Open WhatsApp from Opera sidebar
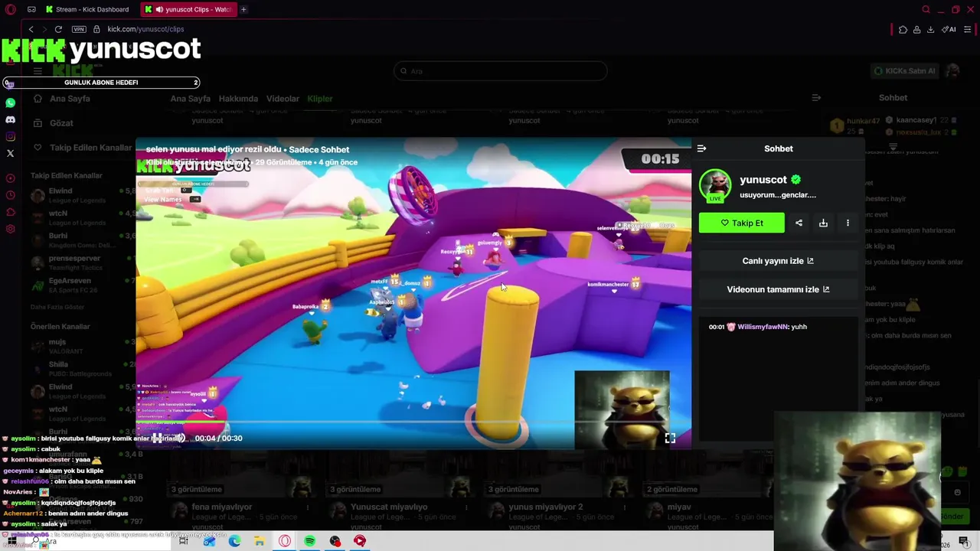The width and height of the screenshot is (980, 551). (10, 103)
